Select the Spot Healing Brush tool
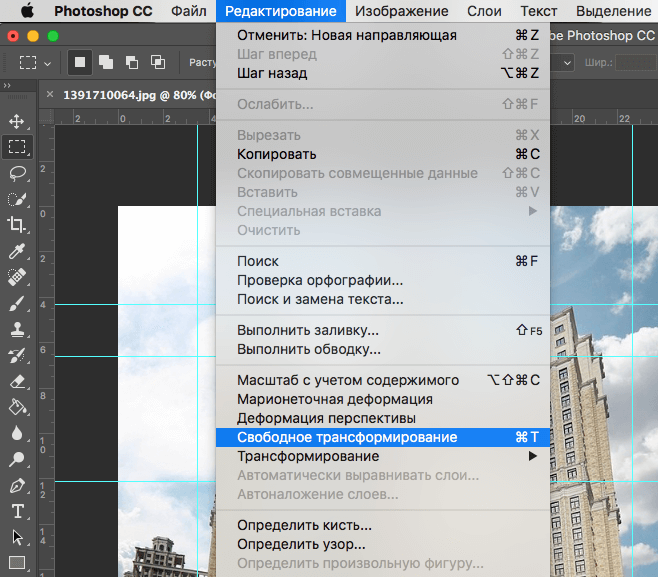Viewport: 658px width, 577px height. (x=17, y=277)
